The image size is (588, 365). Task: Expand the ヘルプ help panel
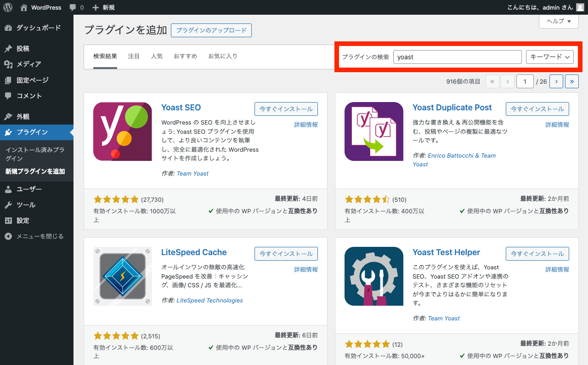tap(559, 21)
